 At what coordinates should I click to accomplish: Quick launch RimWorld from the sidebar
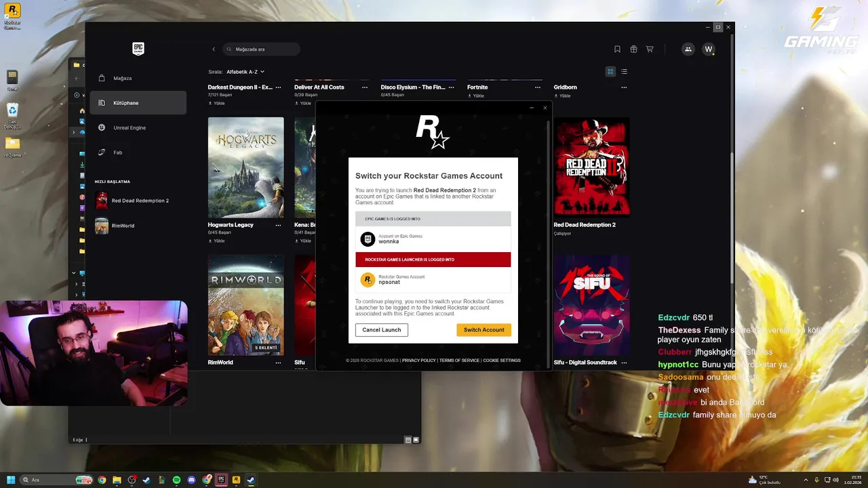coord(138,226)
